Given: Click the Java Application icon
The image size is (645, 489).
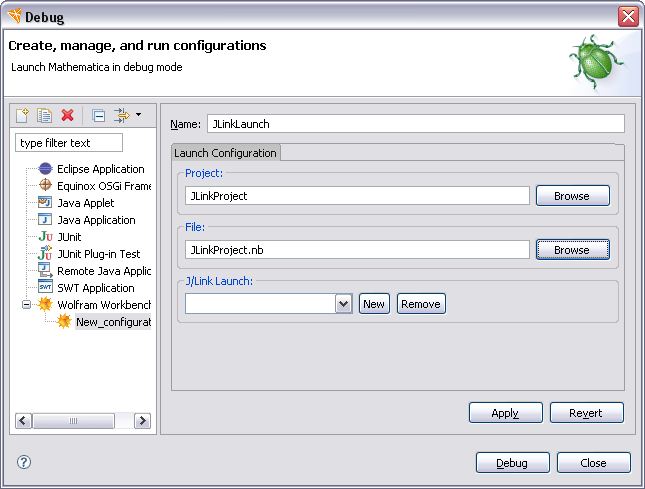Looking at the screenshot, I should 45,220.
